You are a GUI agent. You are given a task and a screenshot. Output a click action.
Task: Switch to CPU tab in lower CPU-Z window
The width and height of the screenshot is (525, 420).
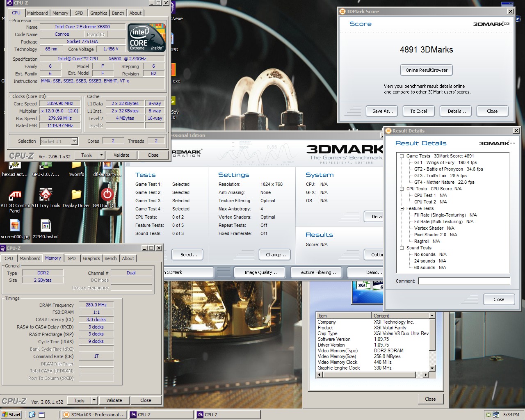pos(9,258)
